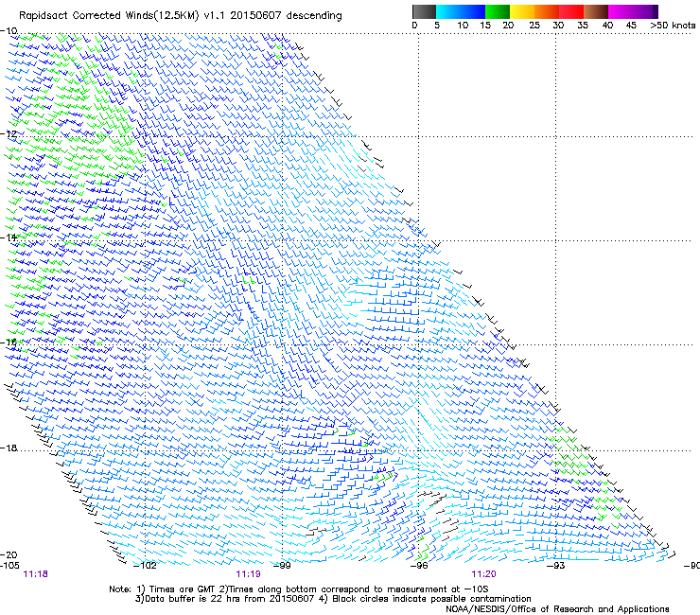The height and width of the screenshot is (615, 700).
Task: Click the '>50 knots' legend label
Action: [x=673, y=25]
